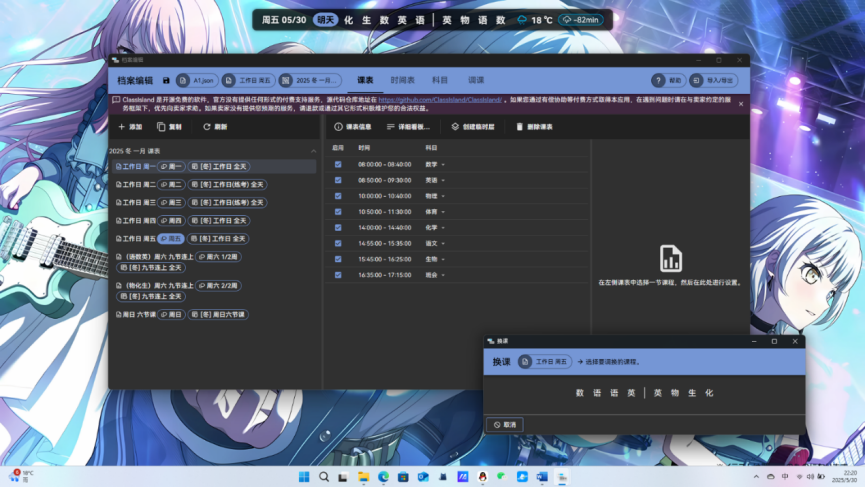
Task: Click the [冬] 周日六节课 time layout chip
Action: pos(218,314)
